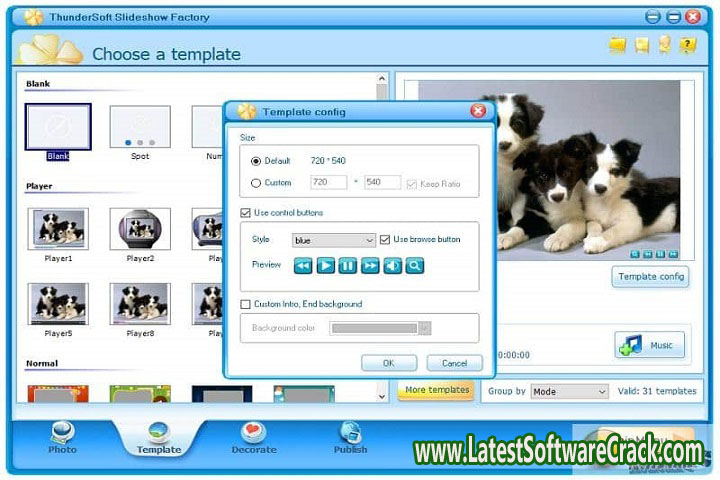This screenshot has width=720, height=480.
Task: Click template list scroll-up arrow
Action: [382, 79]
